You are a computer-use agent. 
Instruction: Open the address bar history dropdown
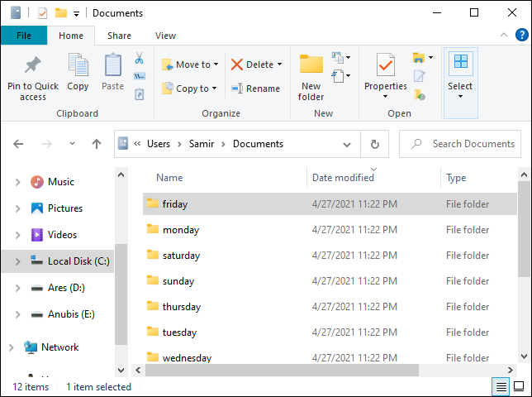(347, 145)
